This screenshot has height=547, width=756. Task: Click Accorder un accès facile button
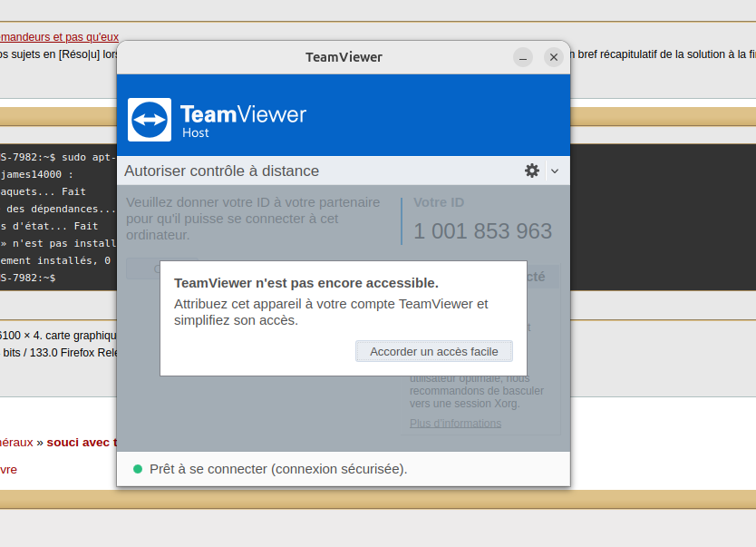(434, 351)
